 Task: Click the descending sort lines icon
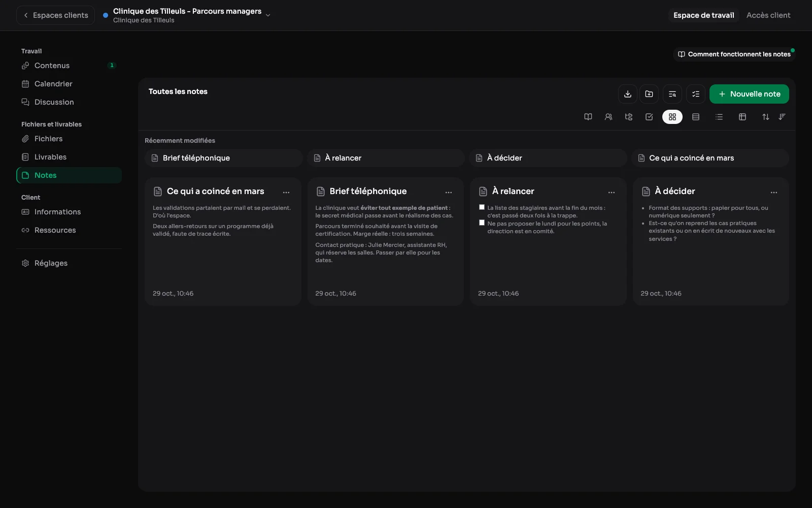[782, 117]
